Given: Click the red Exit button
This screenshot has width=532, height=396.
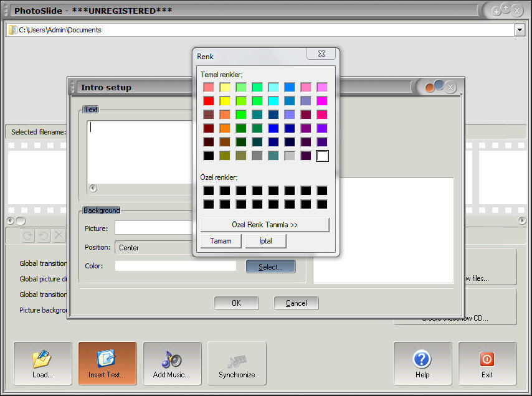Looking at the screenshot, I should click(x=487, y=363).
